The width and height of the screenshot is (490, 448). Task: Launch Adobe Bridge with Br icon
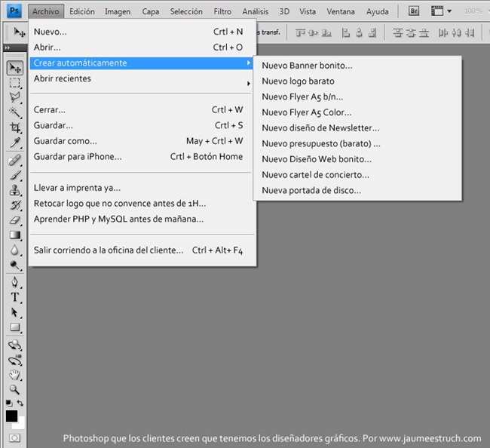click(x=413, y=11)
